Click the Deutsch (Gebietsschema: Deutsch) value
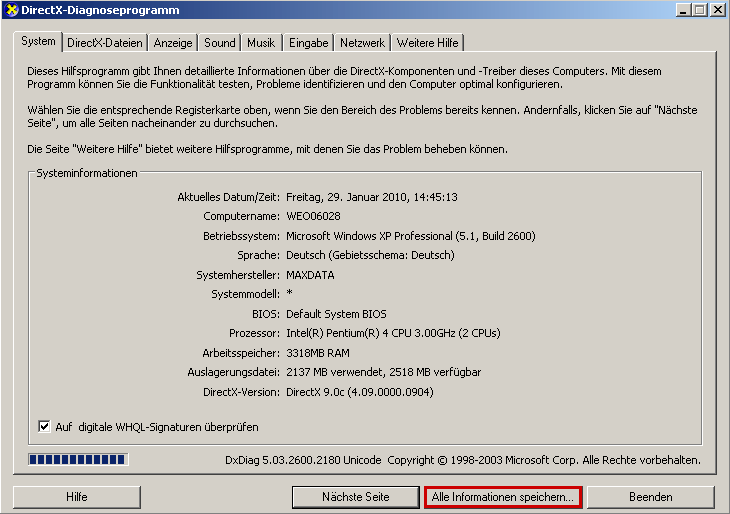The height and width of the screenshot is (514, 730). point(370,255)
